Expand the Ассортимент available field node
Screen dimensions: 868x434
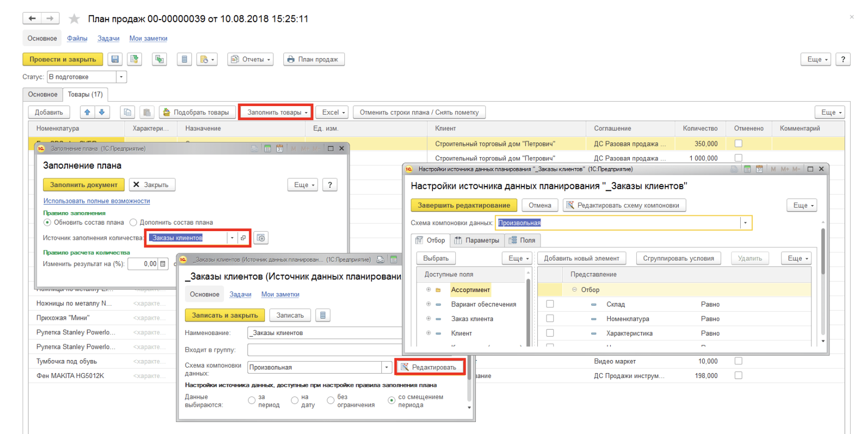pyautogui.click(x=429, y=290)
